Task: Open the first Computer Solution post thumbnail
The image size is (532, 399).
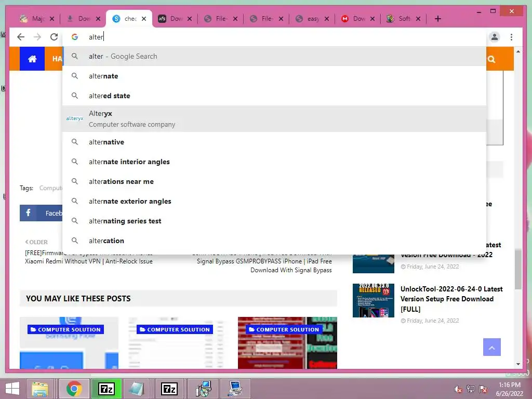Action: 69,343
